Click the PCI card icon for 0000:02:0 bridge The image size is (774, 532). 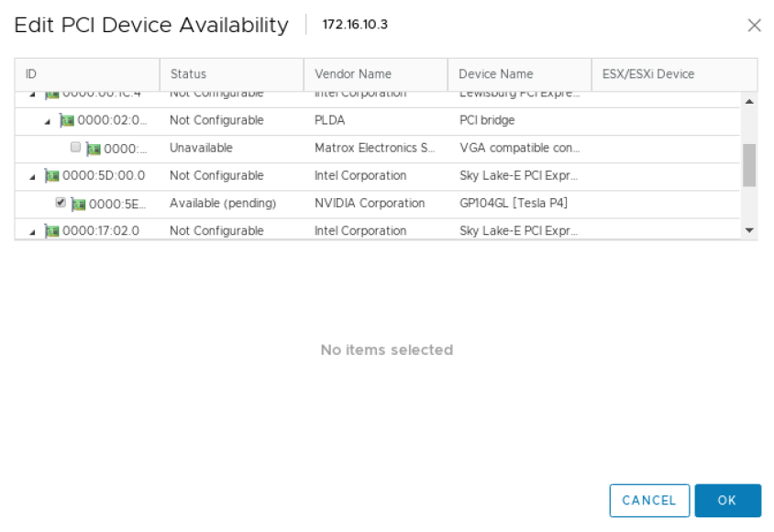67,120
